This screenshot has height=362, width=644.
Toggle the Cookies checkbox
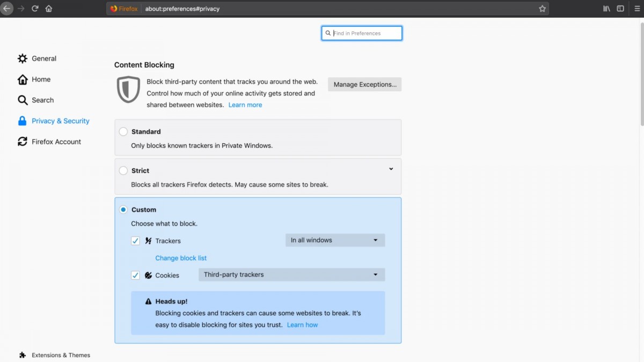coord(135,275)
